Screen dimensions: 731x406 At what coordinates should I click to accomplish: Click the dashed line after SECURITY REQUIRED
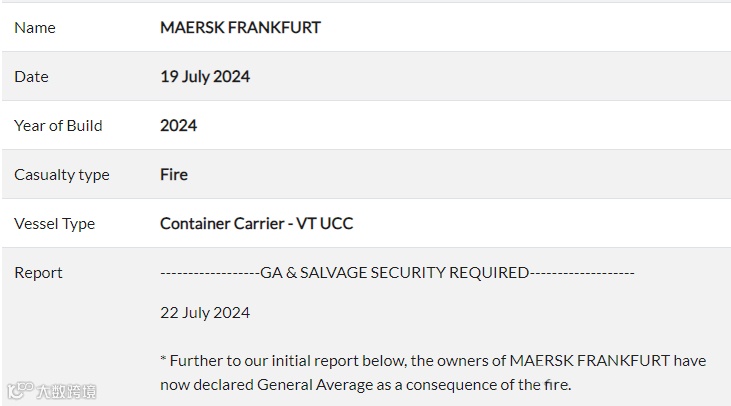tap(582, 273)
